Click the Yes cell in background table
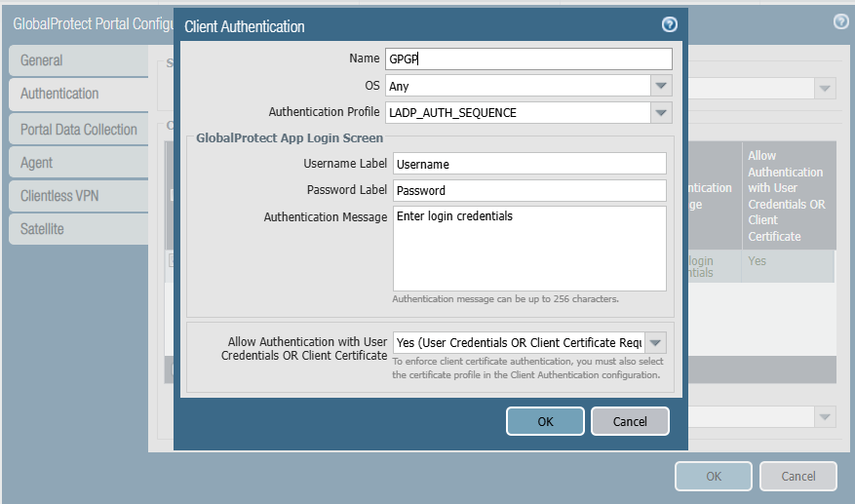Viewport: 855px width, 504px height. [x=788, y=266]
